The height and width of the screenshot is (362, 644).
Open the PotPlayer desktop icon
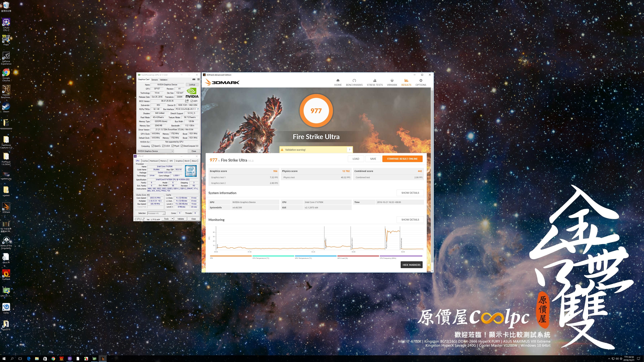pos(6,159)
